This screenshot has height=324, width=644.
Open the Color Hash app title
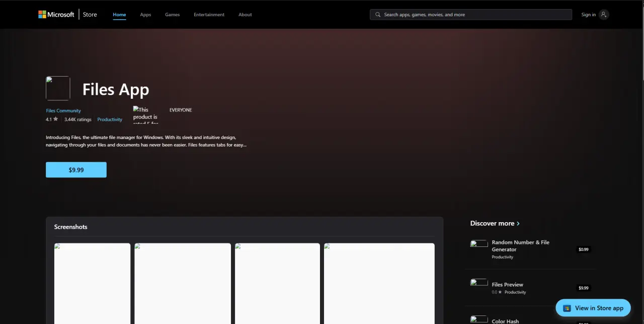tap(505, 321)
